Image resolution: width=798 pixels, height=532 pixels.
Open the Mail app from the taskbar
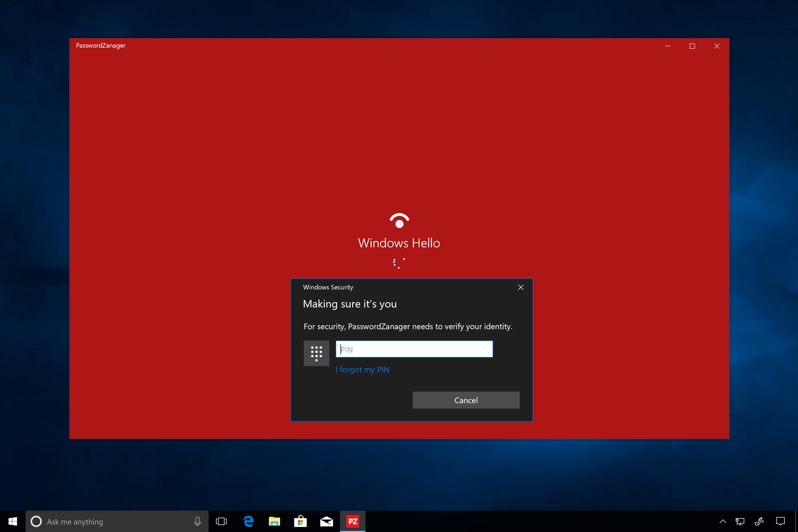[326, 521]
